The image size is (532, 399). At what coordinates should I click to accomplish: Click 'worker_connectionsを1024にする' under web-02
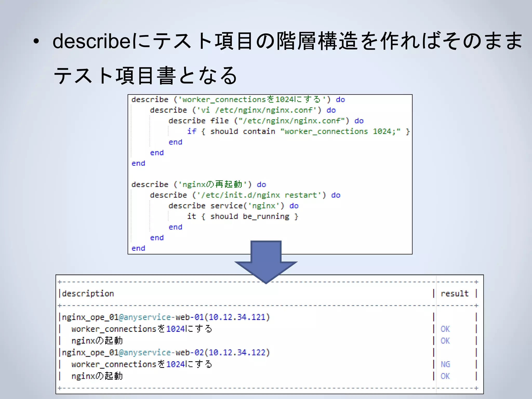[x=142, y=364]
